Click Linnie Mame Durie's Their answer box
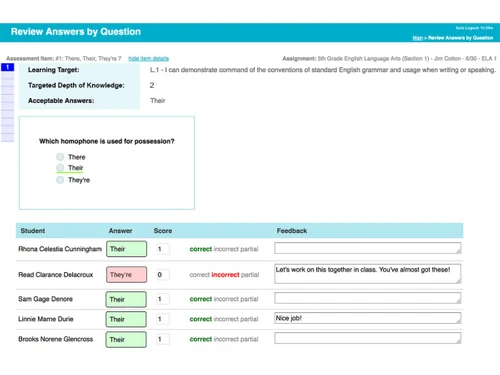Viewport: 500px width, 375px height. [126, 319]
